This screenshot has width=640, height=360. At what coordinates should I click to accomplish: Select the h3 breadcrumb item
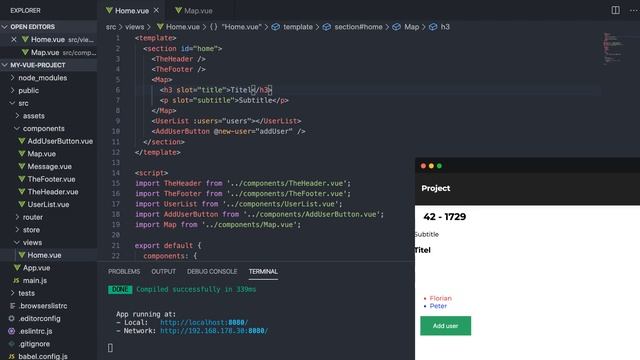point(439,27)
